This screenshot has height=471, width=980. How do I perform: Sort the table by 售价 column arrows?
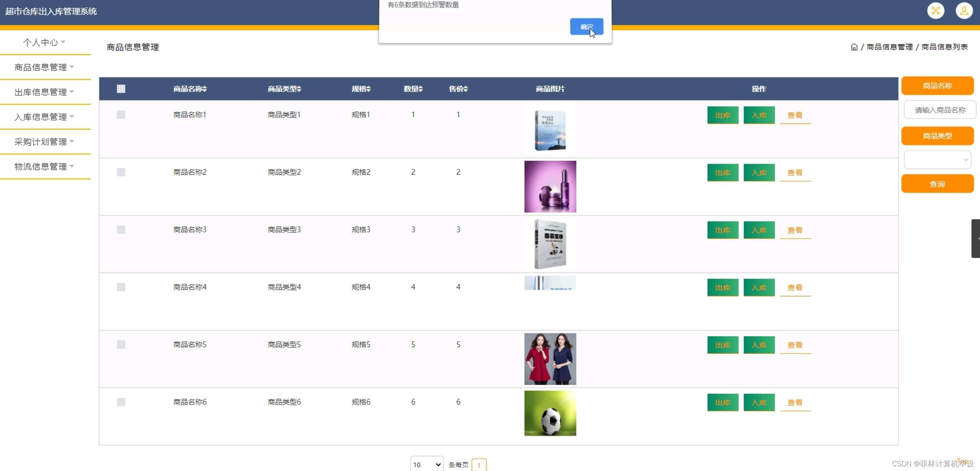466,89
